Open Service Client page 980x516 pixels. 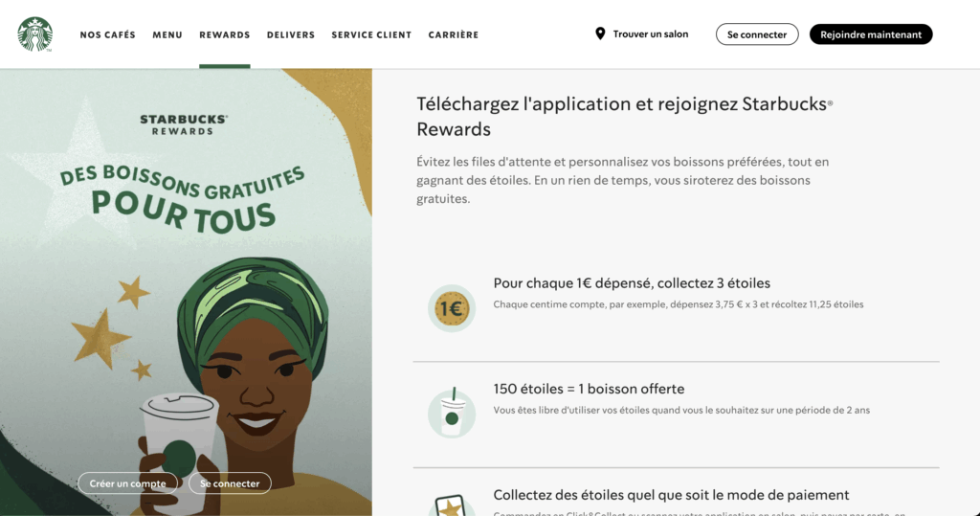tap(371, 35)
